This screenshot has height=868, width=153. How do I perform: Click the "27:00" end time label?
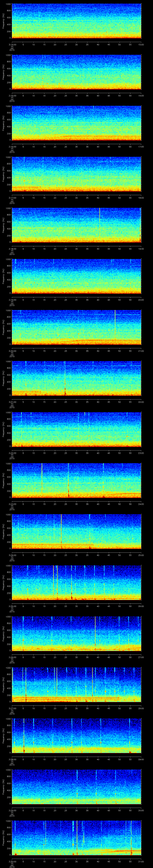141,657
